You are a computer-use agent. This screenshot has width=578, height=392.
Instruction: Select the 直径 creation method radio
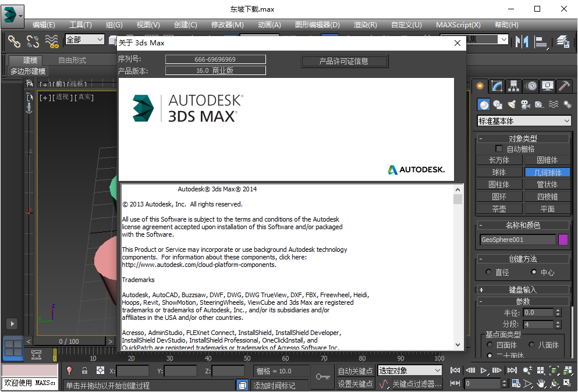pos(488,272)
